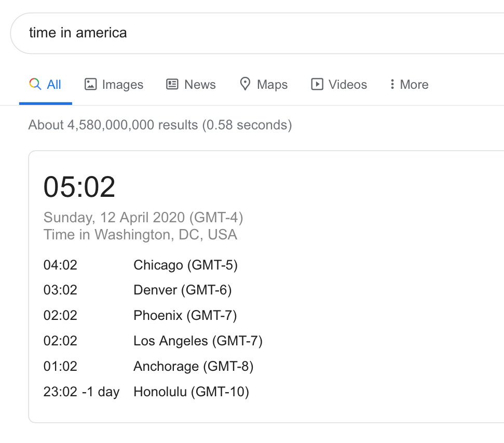Click the Maps tab pin icon
Image resolution: width=504 pixels, height=443 pixels.
tap(245, 84)
